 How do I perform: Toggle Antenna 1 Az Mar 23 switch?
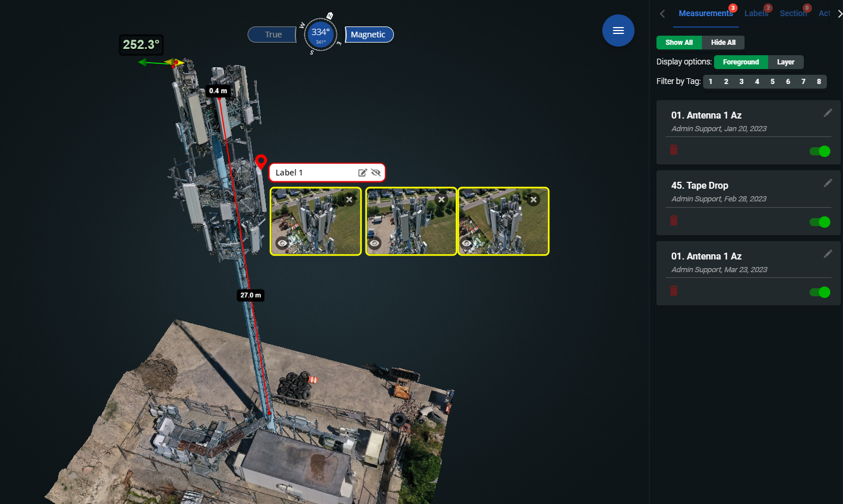point(819,292)
